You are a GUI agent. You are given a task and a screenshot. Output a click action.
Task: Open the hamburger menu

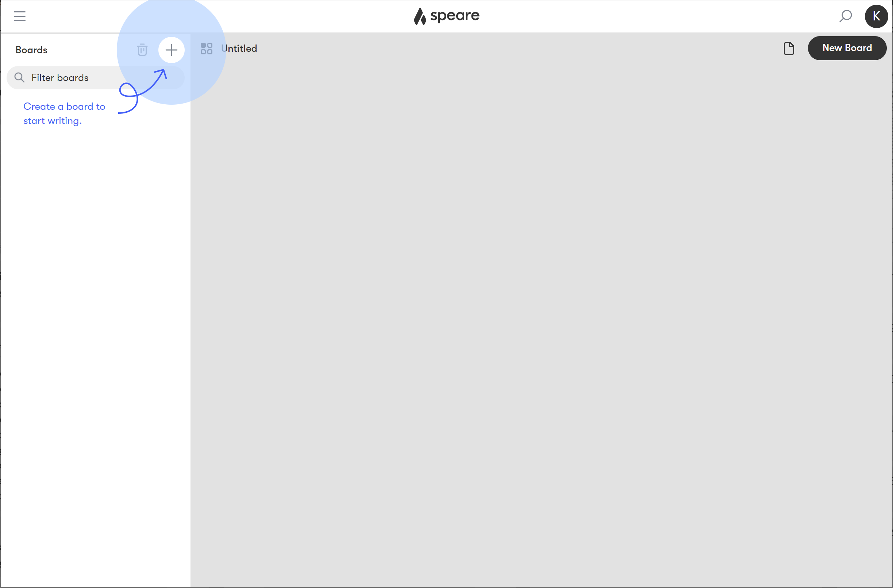[19, 16]
